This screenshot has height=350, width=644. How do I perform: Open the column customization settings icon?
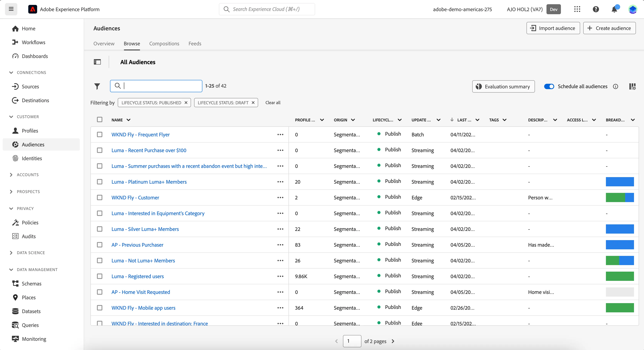point(632,86)
